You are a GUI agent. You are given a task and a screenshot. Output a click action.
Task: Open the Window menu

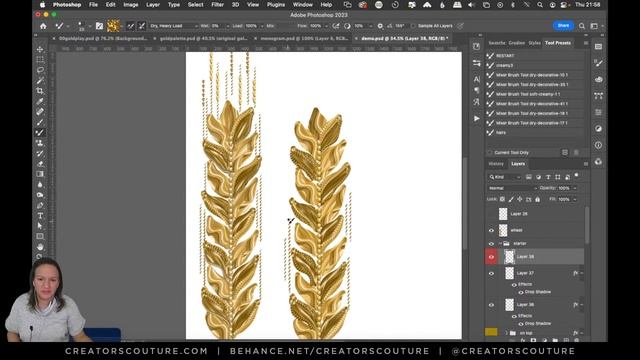point(303,4)
